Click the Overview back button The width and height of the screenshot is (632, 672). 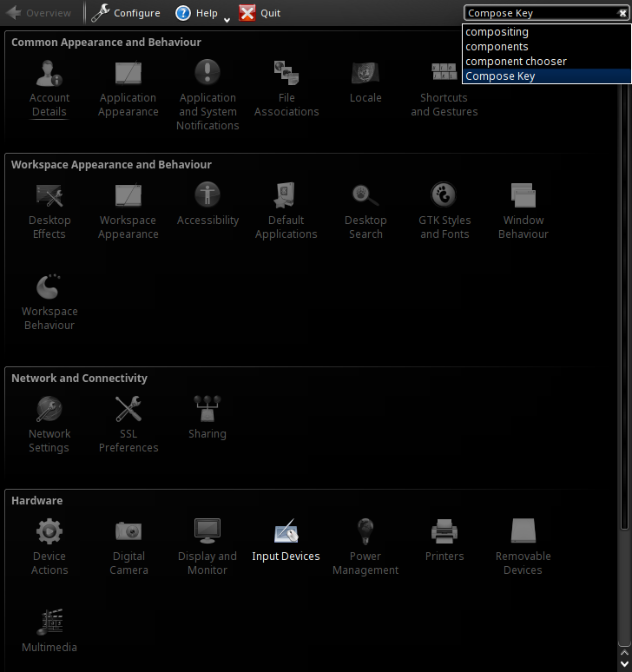(38, 13)
